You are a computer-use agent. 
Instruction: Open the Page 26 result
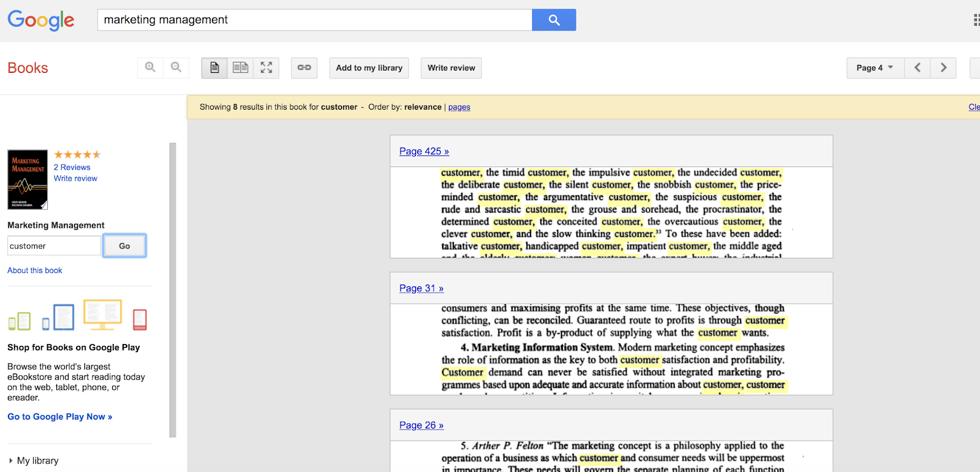tap(421, 425)
